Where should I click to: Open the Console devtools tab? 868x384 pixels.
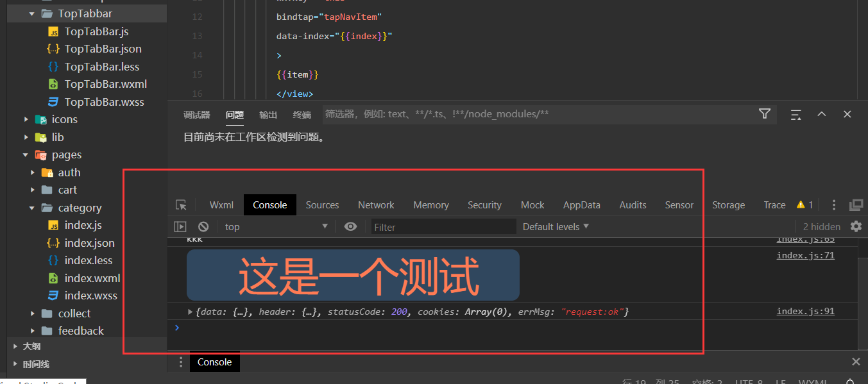[x=270, y=205]
